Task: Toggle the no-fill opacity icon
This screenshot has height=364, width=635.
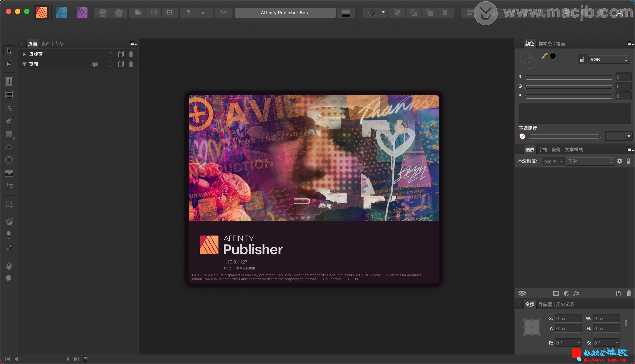Action: pyautogui.click(x=522, y=136)
